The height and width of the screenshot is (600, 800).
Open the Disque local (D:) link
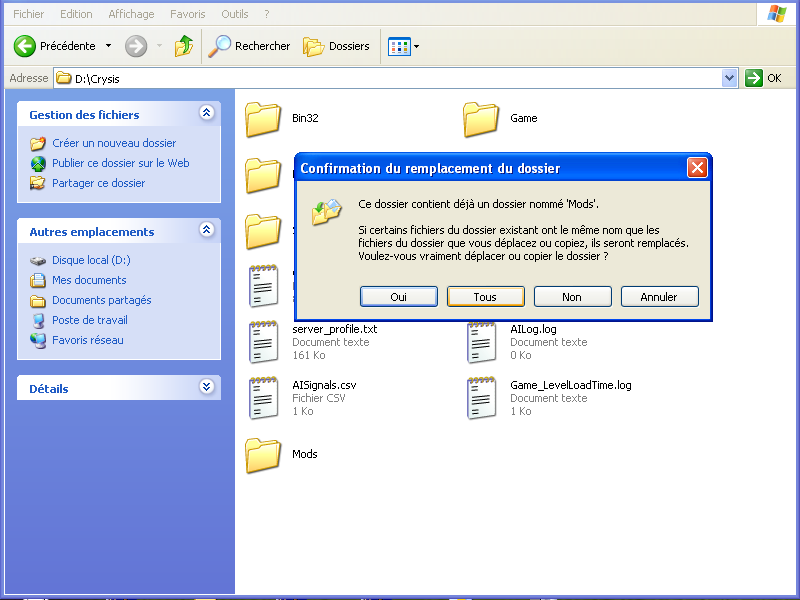[x=91, y=260]
